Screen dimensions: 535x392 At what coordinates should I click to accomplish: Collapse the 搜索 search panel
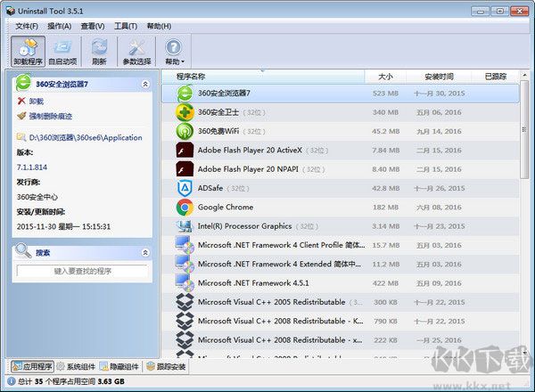[x=145, y=253]
